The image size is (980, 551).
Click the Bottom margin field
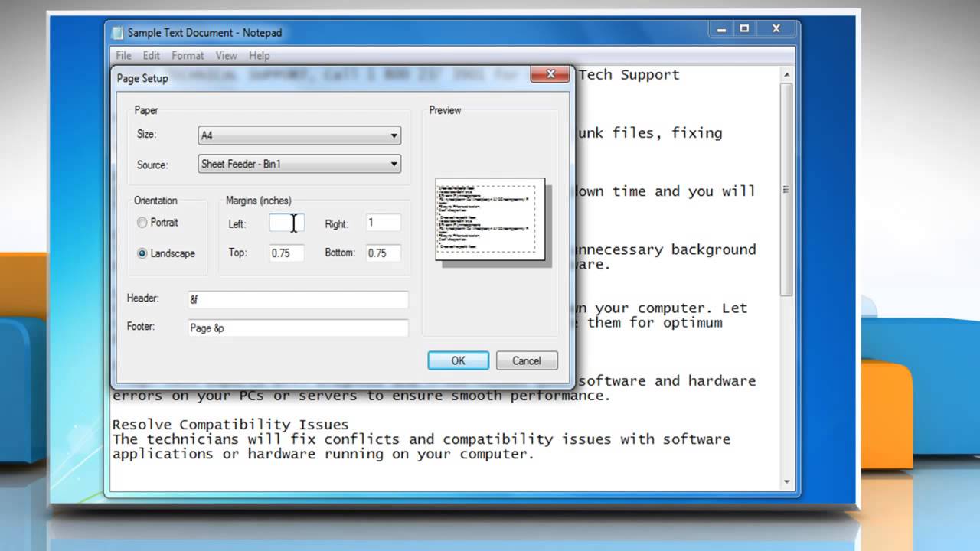click(x=383, y=253)
